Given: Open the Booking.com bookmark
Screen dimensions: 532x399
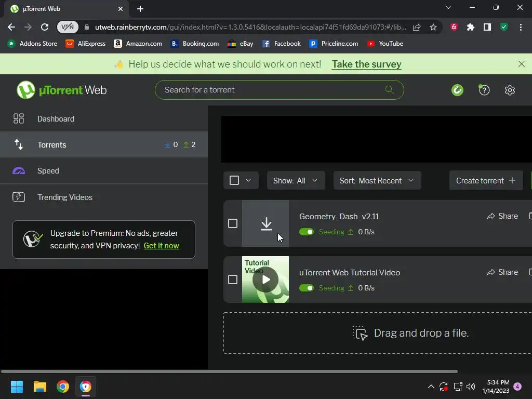Looking at the screenshot, I should pyautogui.click(x=195, y=44).
